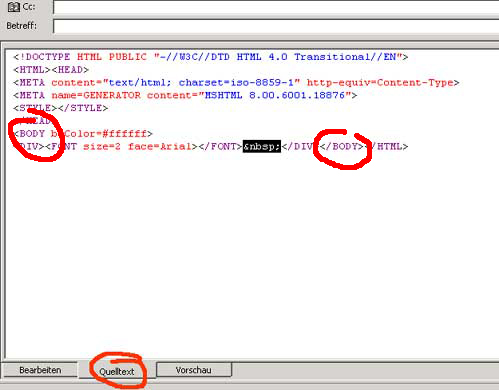Click the closing </FONT> tag
The width and height of the screenshot is (499, 390).
pyautogui.click(x=220, y=147)
